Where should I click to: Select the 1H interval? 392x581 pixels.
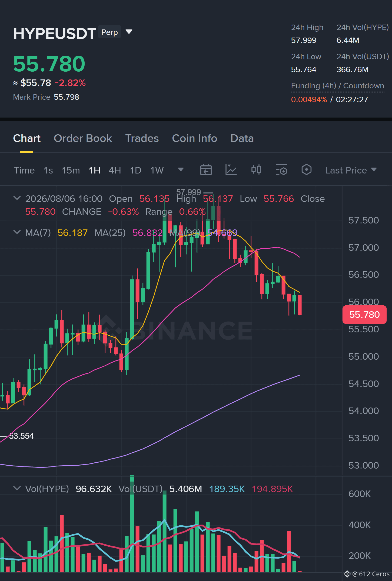click(95, 170)
